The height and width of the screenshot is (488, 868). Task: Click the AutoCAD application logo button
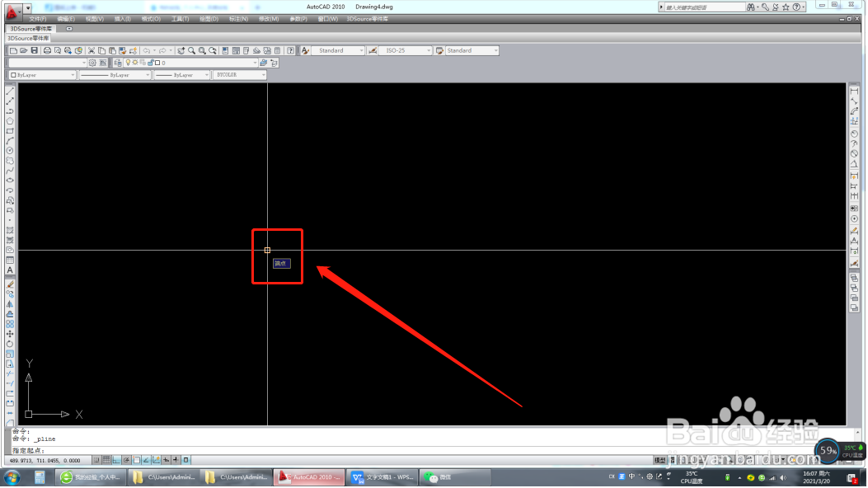tap(12, 11)
